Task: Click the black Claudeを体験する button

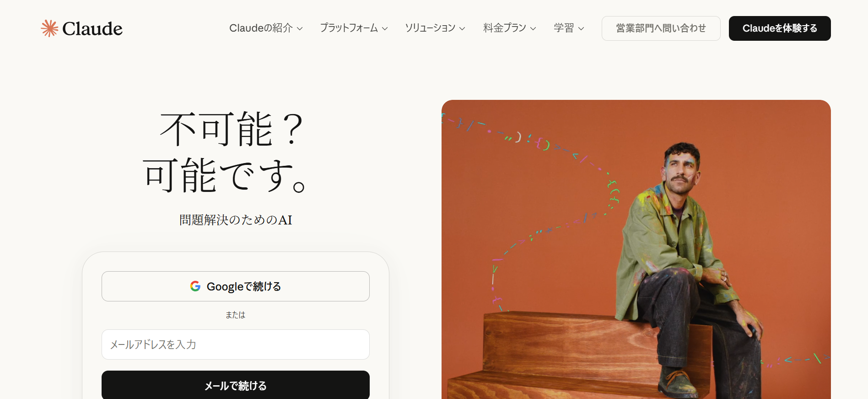Action: tap(780, 28)
